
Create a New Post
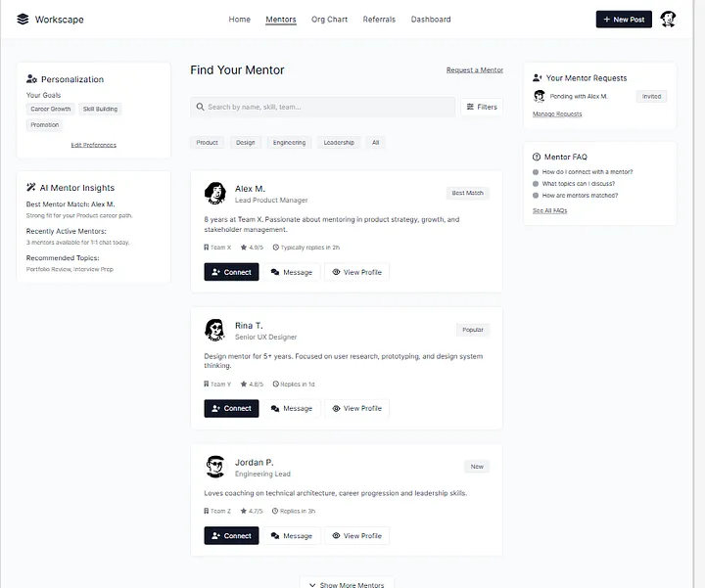(624, 20)
